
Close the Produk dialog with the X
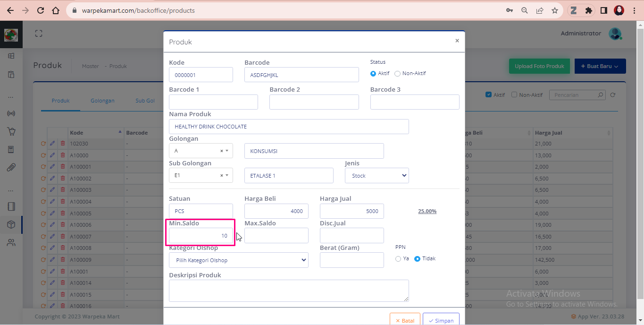[x=457, y=41]
